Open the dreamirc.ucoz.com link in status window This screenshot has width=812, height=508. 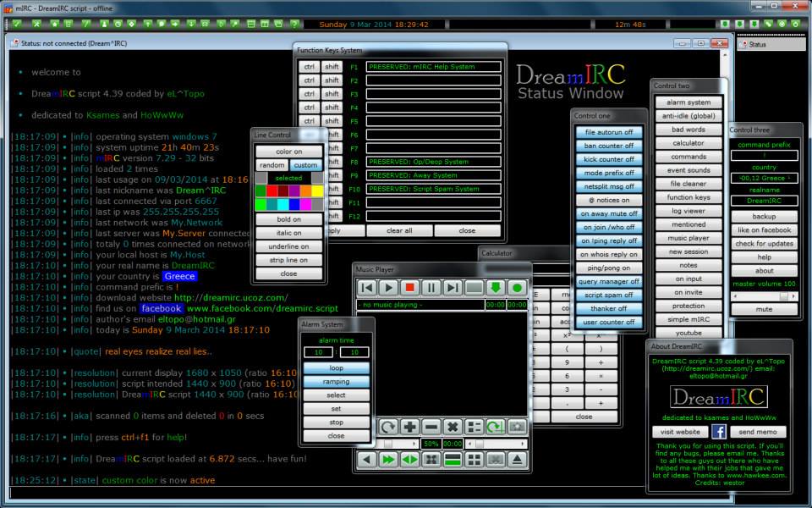[231, 297]
